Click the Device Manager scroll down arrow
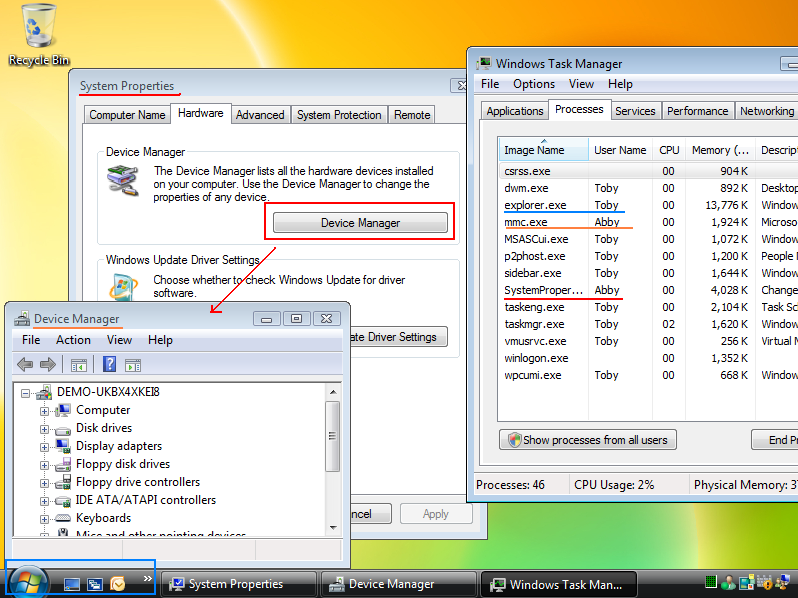798x598 pixels. pyautogui.click(x=333, y=528)
